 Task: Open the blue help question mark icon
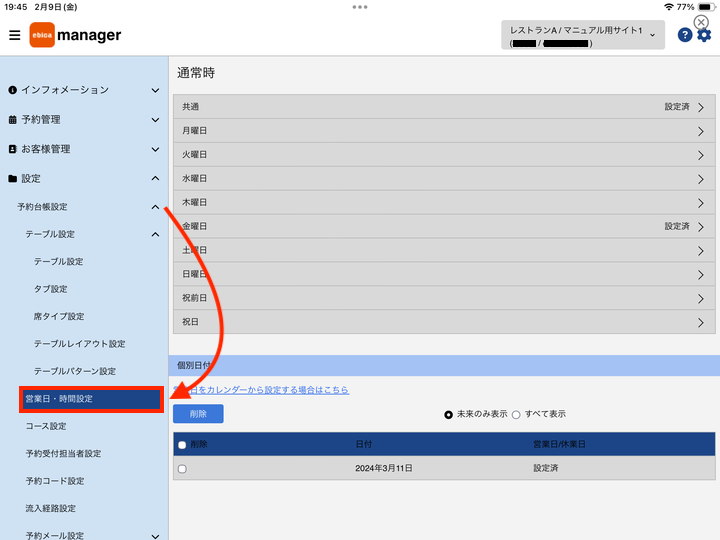[x=685, y=35]
